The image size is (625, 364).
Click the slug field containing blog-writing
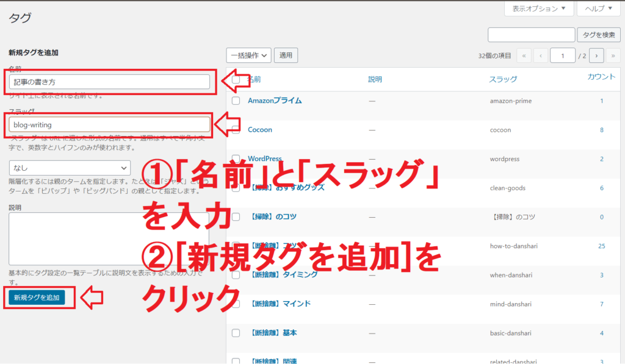(110, 124)
